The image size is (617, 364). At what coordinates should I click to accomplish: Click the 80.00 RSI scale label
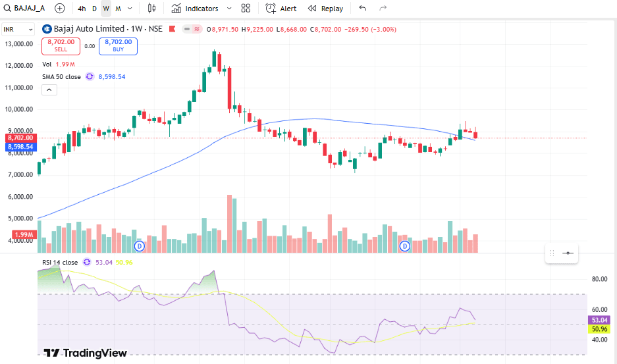[x=600, y=279]
